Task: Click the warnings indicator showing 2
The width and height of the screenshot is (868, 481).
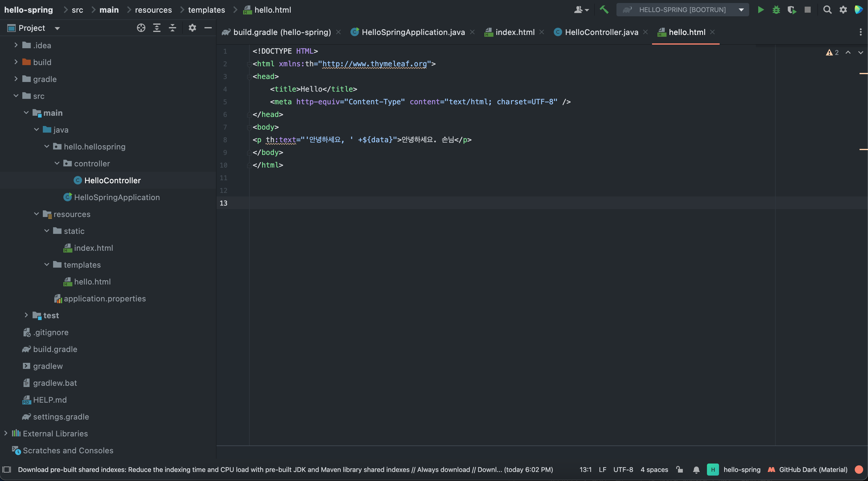Action: [x=832, y=52]
